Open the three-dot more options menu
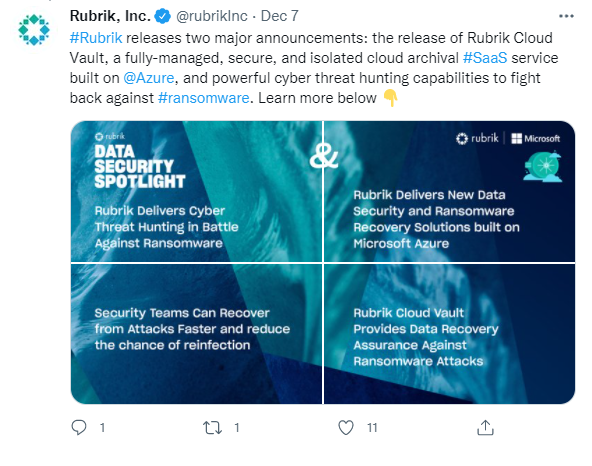Viewport: 592px width, 466px height. tap(566, 16)
